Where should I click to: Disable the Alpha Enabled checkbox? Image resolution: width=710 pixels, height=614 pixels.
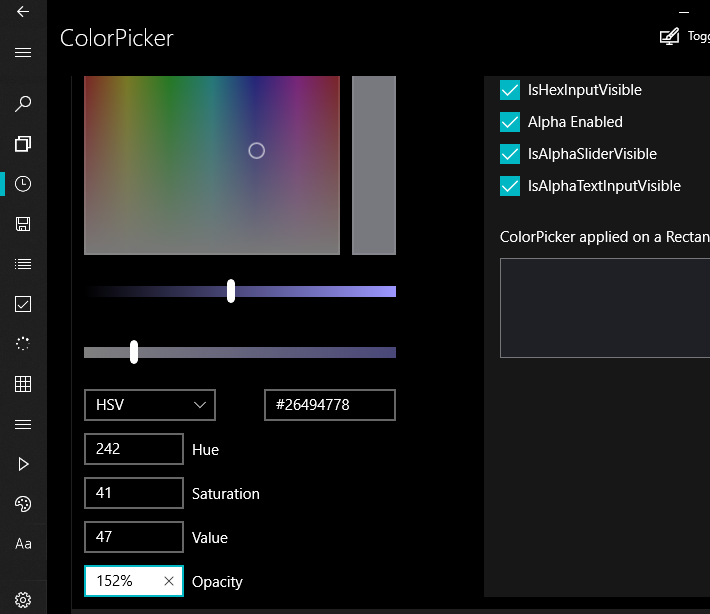[x=509, y=122]
